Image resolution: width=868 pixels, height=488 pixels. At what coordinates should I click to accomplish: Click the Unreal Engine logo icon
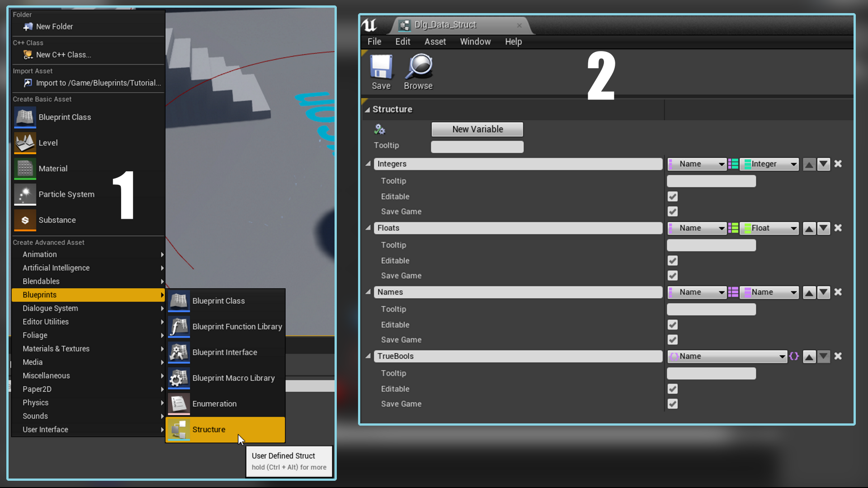point(370,24)
